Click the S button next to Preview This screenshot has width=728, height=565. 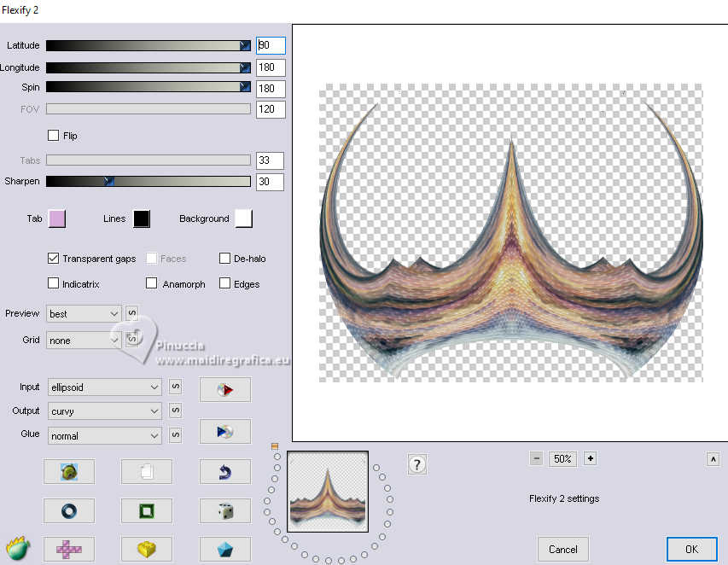click(131, 313)
